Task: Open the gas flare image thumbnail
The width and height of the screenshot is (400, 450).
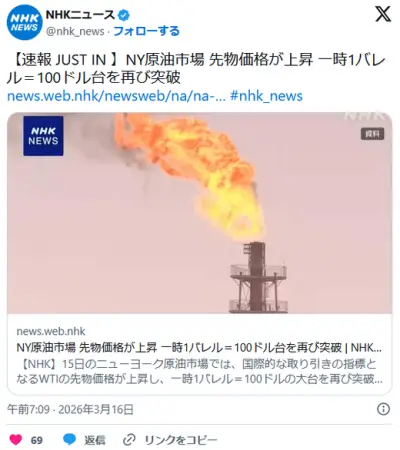Action: tap(200, 213)
